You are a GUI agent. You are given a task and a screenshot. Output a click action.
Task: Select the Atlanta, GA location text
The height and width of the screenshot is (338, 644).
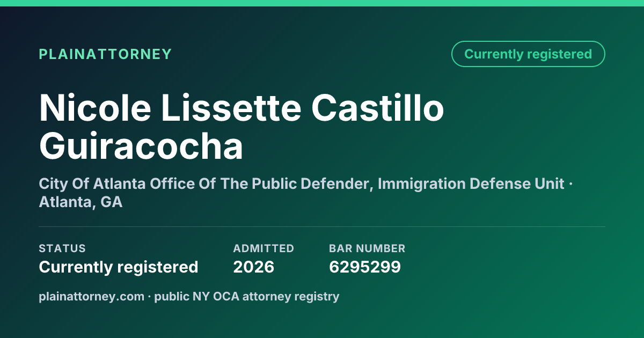click(x=80, y=203)
